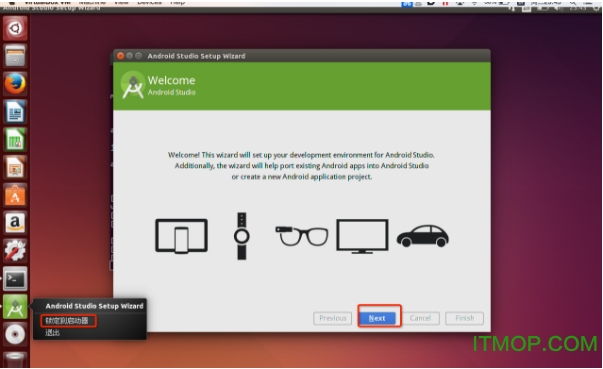The width and height of the screenshot is (603, 369).
Task: Select the Android Studio Setup Wizard menu title
Action: pyautogui.click(x=94, y=306)
